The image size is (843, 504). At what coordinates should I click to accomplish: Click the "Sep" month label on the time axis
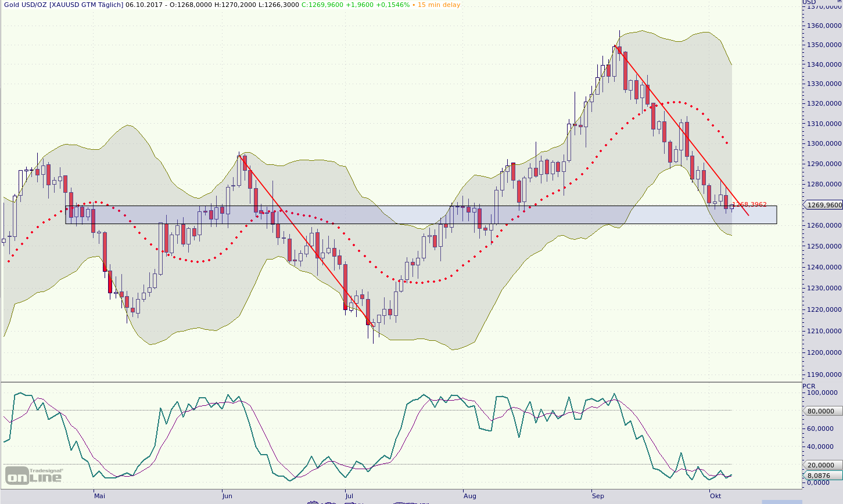598,496
